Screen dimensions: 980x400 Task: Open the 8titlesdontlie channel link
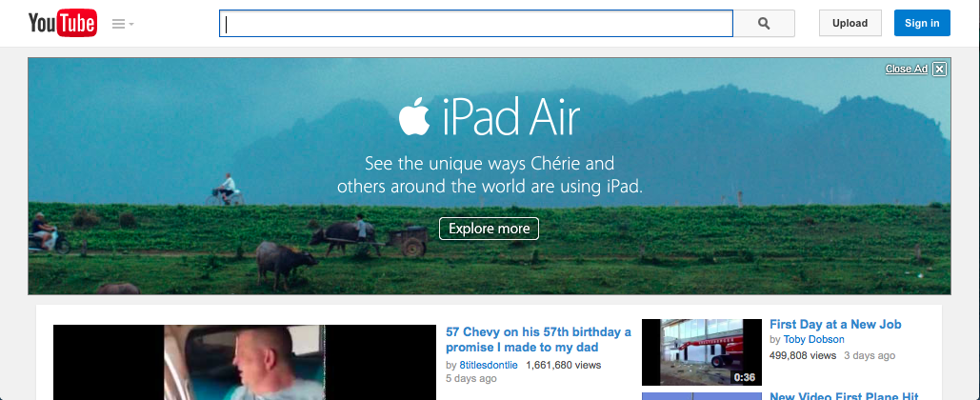point(489,365)
